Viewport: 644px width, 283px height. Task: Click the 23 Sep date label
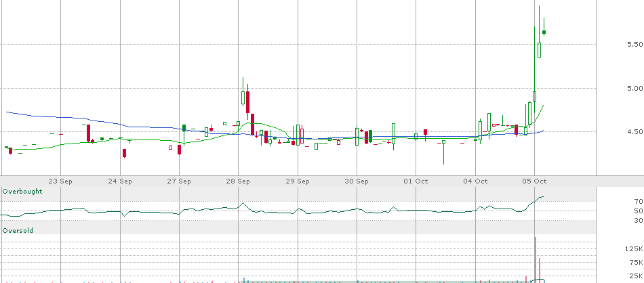point(61,181)
